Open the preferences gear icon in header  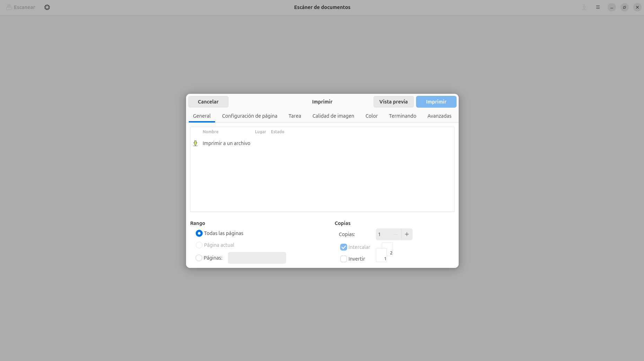coord(47,7)
